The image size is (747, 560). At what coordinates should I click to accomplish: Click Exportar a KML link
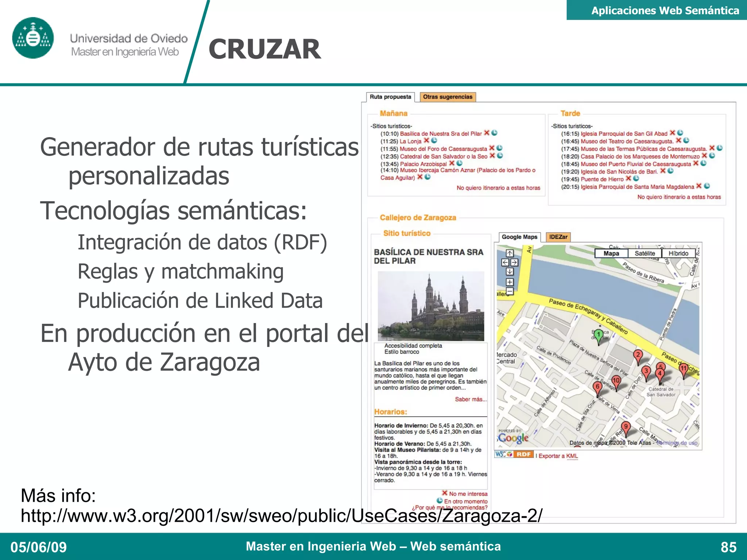pos(558,456)
